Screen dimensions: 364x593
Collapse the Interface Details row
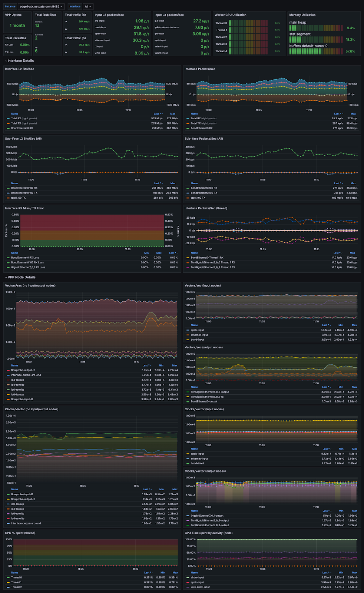(x=20, y=61)
